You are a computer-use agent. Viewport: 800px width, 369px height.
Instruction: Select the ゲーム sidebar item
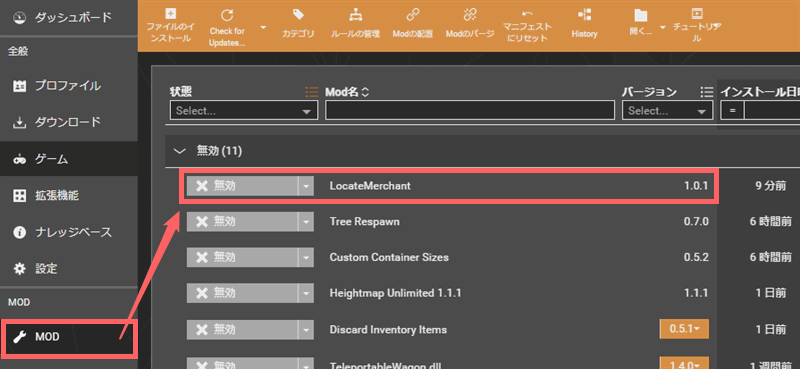coord(68,159)
